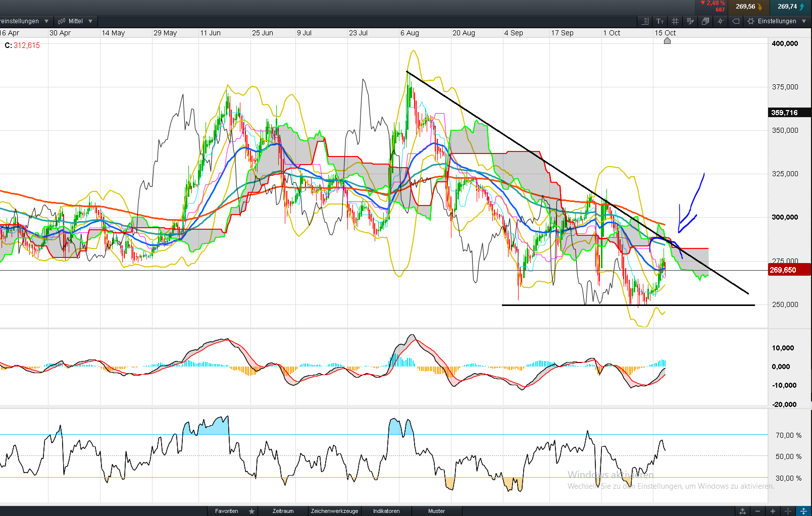Image resolution: width=812 pixels, height=516 pixels.
Task: Open the Indikatoren tab
Action: (386, 511)
